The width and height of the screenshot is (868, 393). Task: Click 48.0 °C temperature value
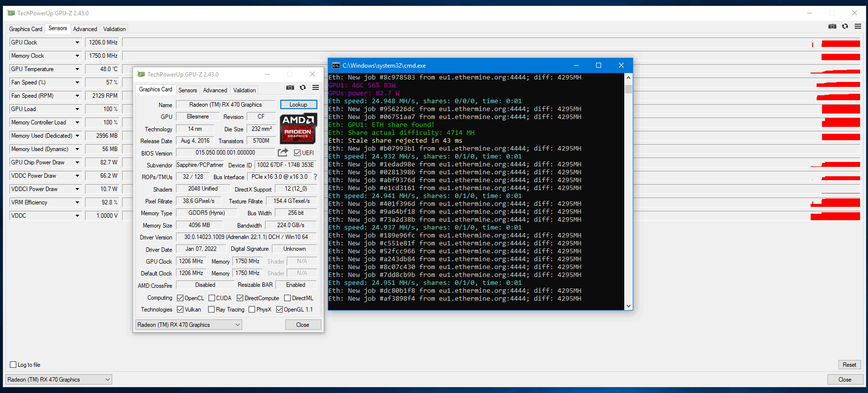(102, 69)
